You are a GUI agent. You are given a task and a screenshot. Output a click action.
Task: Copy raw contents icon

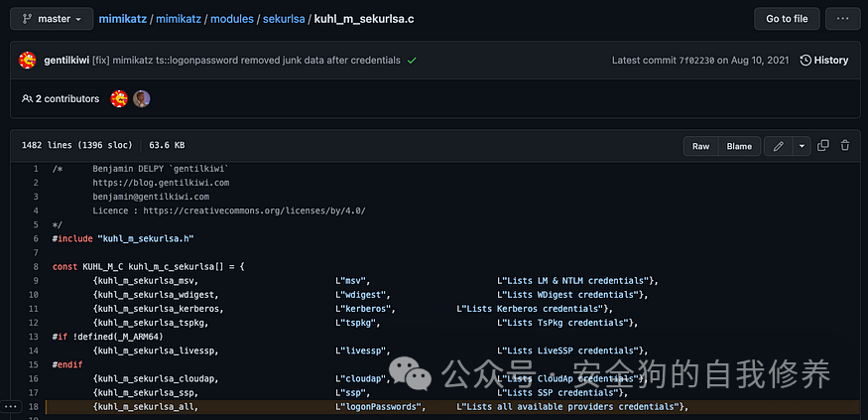[823, 146]
